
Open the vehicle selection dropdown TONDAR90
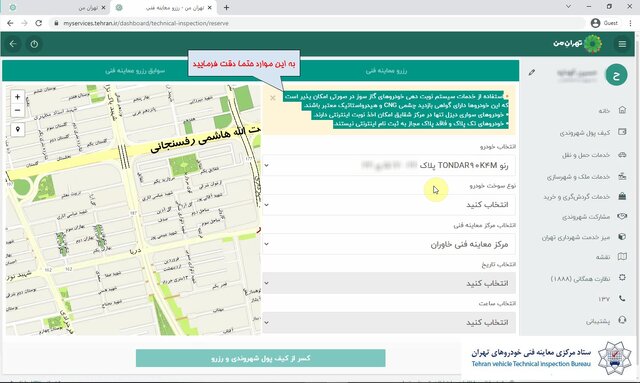click(389, 165)
